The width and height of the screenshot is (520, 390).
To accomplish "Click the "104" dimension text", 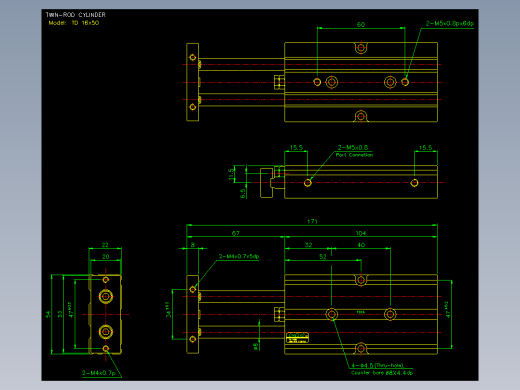I will (x=361, y=233).
